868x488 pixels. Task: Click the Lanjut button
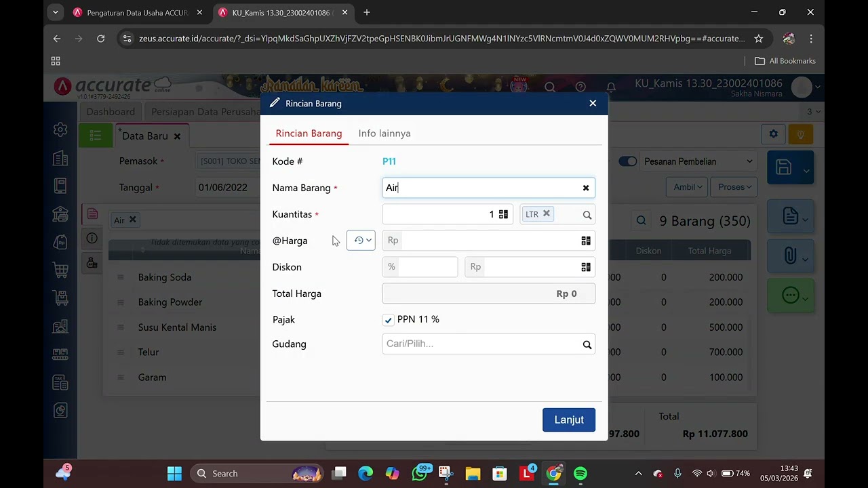pyautogui.click(x=569, y=420)
